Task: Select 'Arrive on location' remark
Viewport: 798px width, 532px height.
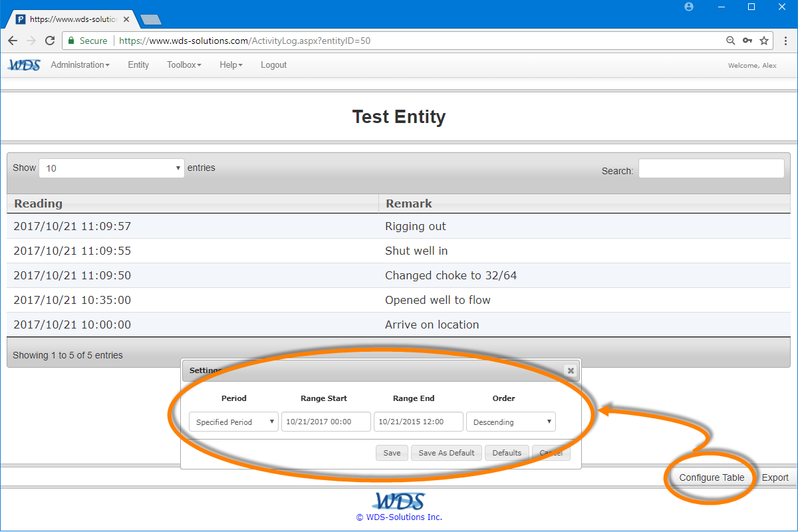Action: (x=432, y=325)
